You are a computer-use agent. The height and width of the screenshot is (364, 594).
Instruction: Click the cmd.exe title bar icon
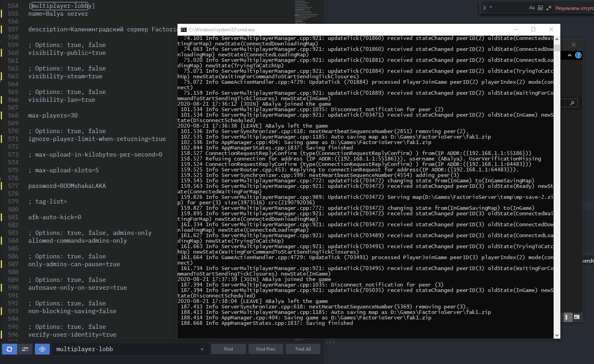tap(184, 30)
